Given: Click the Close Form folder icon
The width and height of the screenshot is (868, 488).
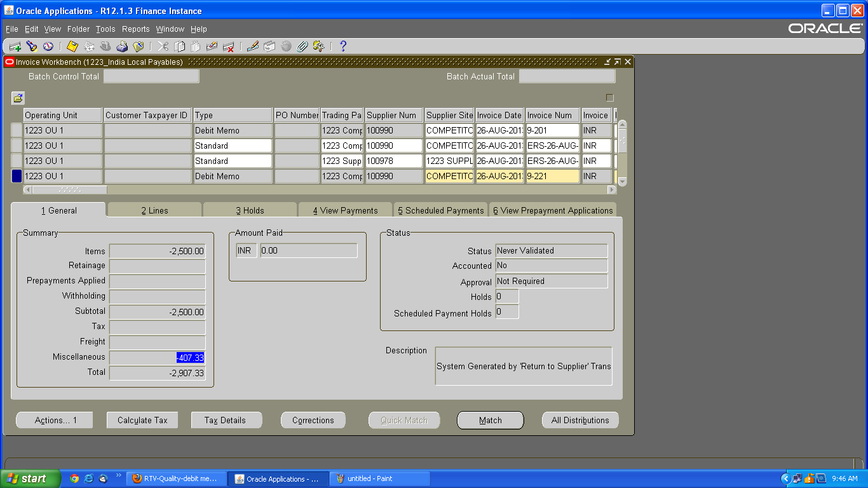Looking at the screenshot, I should [x=139, y=46].
